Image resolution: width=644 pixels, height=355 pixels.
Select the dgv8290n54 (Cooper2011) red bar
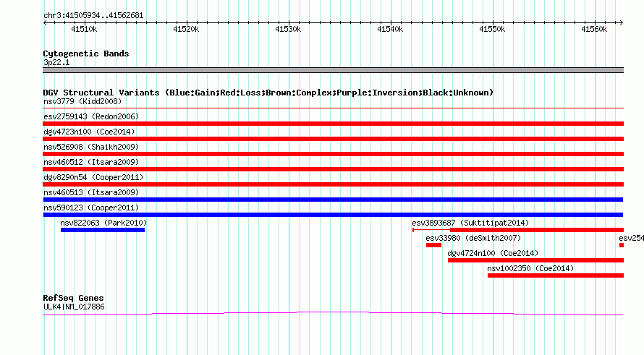[x=333, y=184]
